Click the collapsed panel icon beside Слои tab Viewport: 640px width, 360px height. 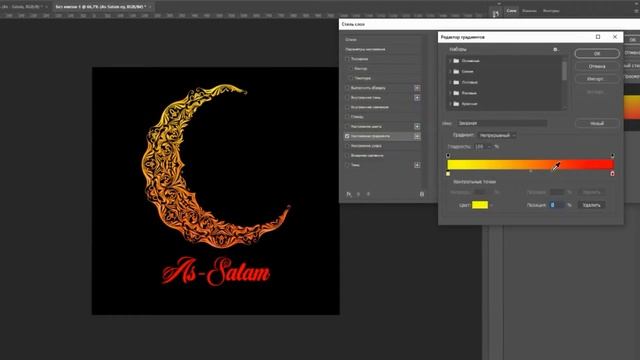click(x=496, y=13)
